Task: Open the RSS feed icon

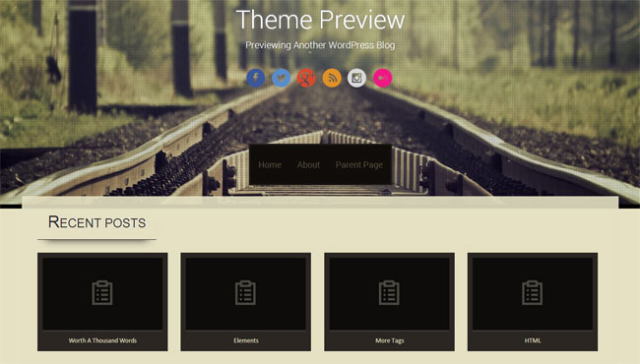Action: click(x=332, y=78)
